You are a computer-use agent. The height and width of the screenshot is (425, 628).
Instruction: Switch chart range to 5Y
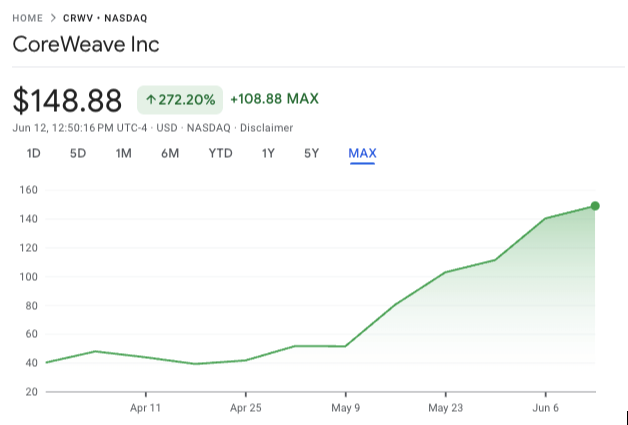pos(311,153)
